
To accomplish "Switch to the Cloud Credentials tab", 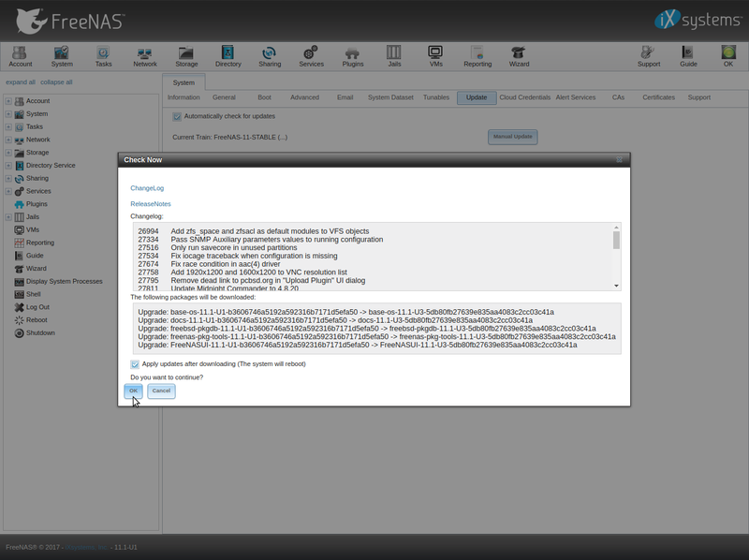I will (524, 97).
